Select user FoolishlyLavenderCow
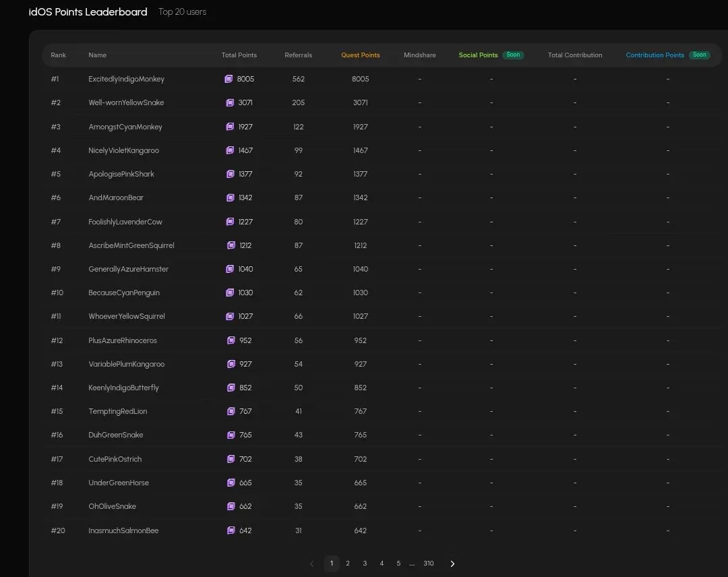The height and width of the screenshot is (577, 728). 125,222
